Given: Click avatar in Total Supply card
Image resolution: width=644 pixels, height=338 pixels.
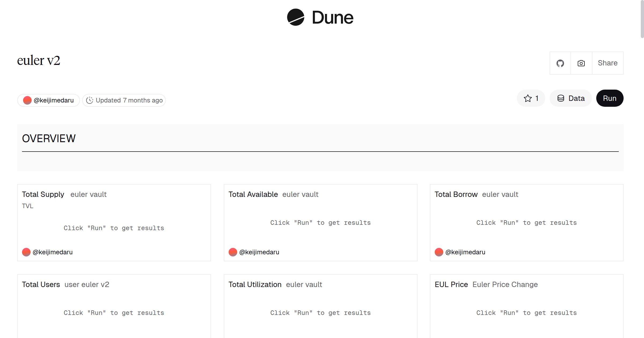Looking at the screenshot, I should 26,252.
